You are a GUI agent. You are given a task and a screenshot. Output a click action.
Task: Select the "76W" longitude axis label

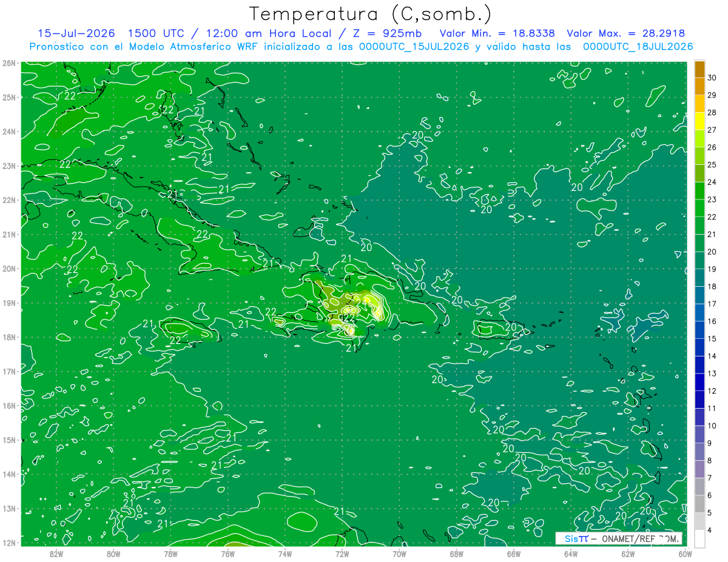228,554
